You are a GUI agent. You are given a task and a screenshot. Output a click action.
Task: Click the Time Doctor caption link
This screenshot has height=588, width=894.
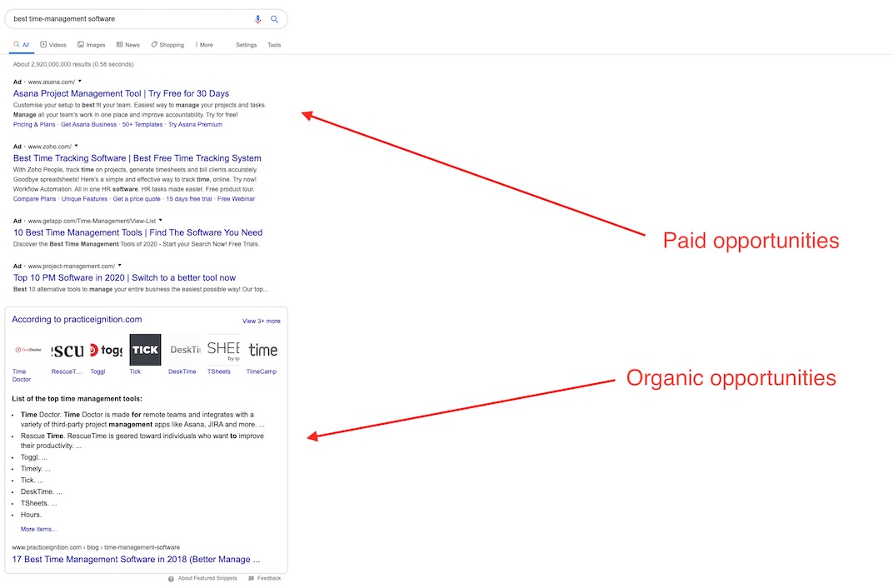pos(21,375)
